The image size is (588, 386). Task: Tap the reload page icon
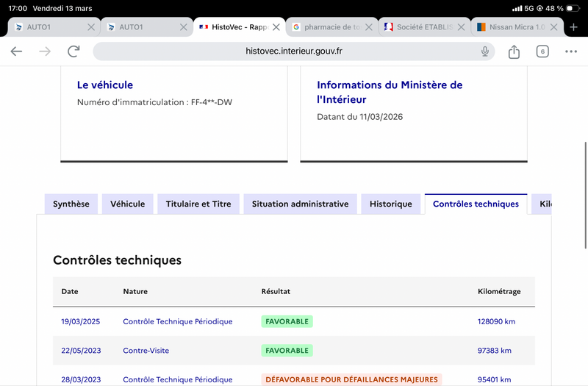(73, 51)
